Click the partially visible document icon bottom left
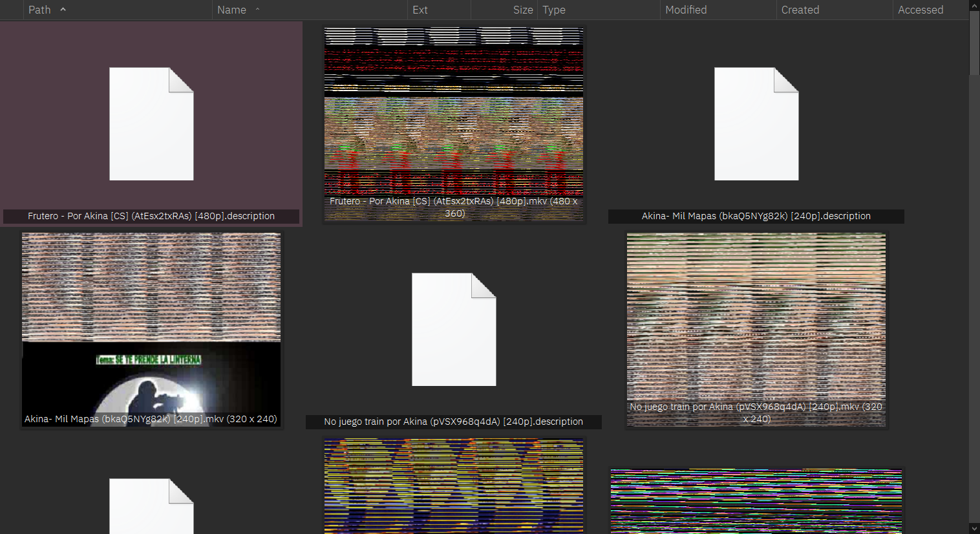The image size is (980, 534). [151, 511]
